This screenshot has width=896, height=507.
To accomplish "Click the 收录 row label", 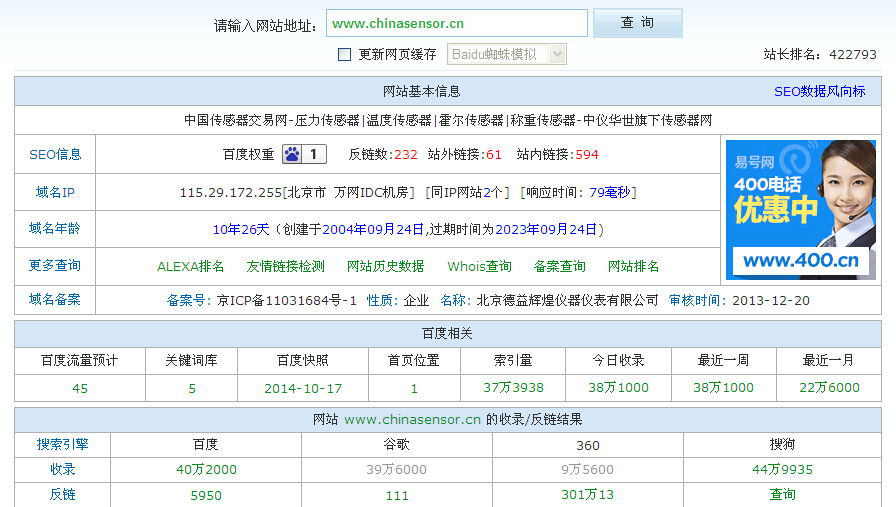I will pos(62,469).
